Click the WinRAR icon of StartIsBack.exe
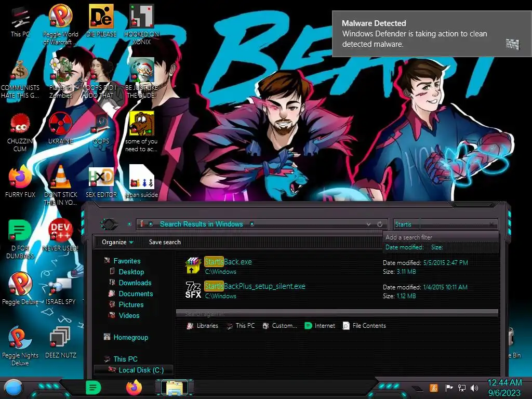The height and width of the screenshot is (399, 532). tap(193, 265)
